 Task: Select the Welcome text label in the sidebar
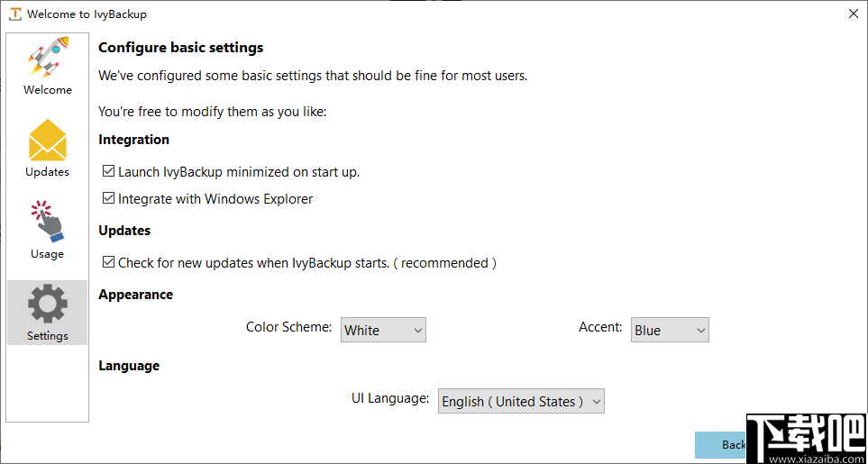click(48, 90)
